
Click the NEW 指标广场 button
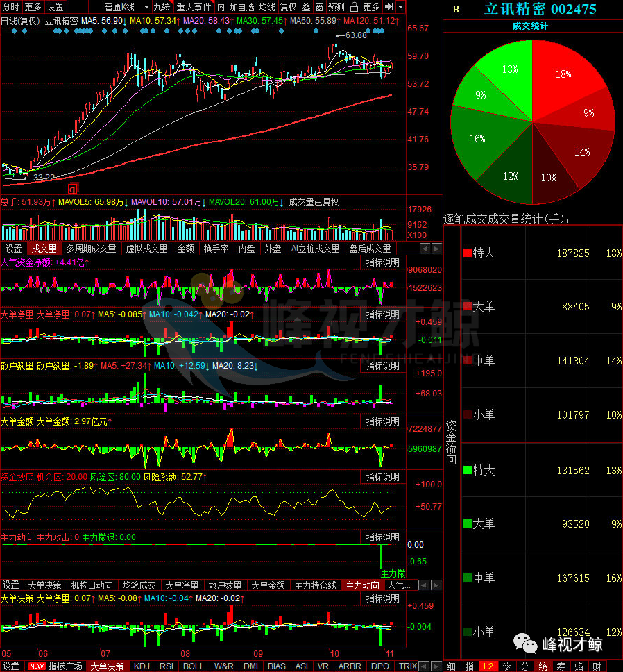(x=56, y=666)
